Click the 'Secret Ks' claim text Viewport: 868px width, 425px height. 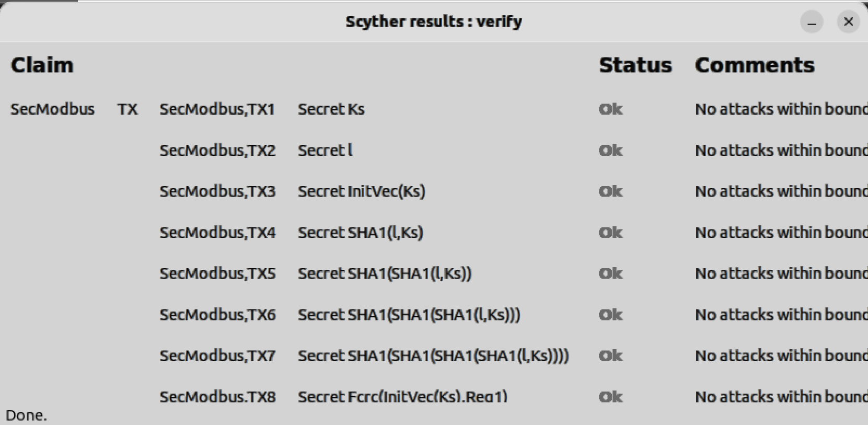[331, 109]
